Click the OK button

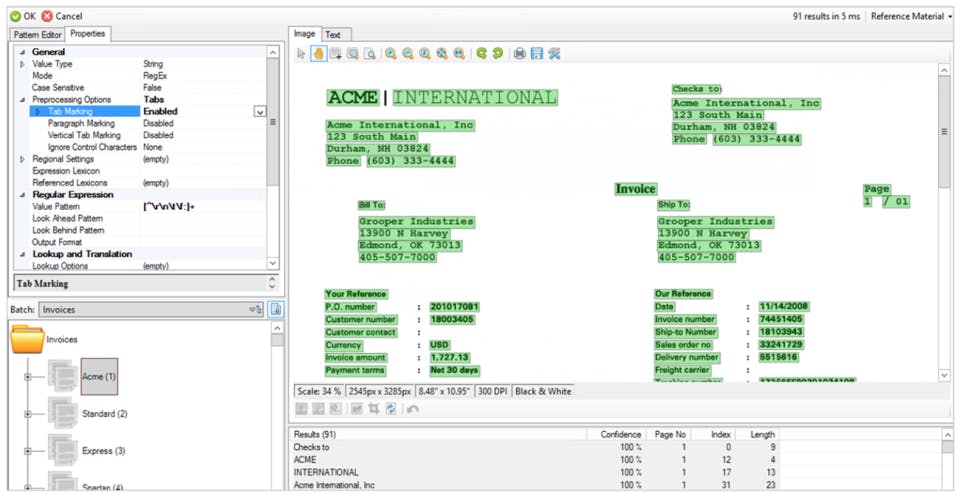click(x=23, y=16)
